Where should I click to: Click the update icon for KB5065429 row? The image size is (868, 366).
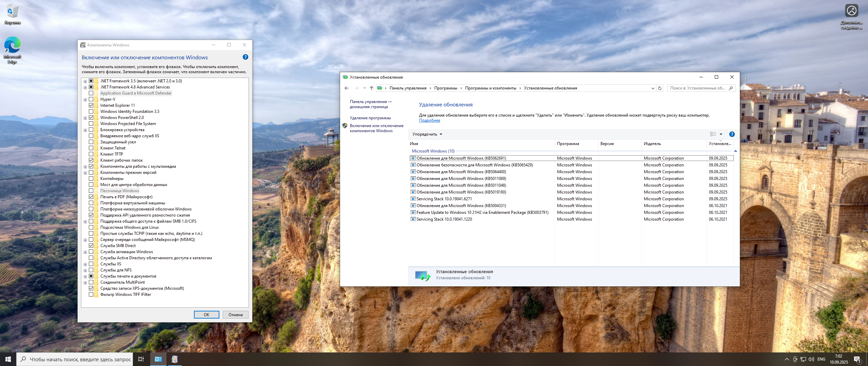413,165
